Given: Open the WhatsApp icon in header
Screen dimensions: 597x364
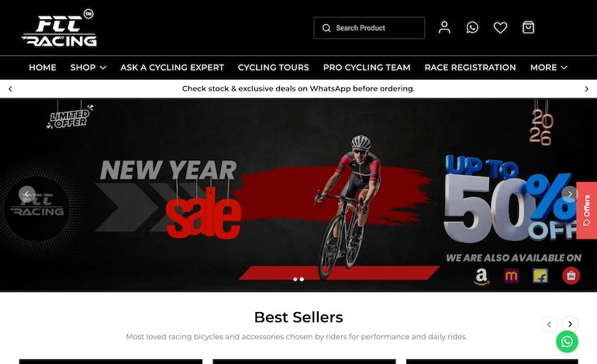Looking at the screenshot, I should [x=472, y=27].
